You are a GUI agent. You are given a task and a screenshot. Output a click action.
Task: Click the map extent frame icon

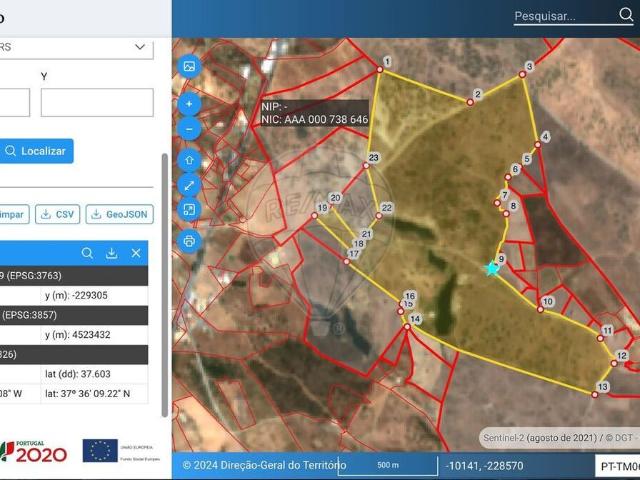(x=189, y=210)
